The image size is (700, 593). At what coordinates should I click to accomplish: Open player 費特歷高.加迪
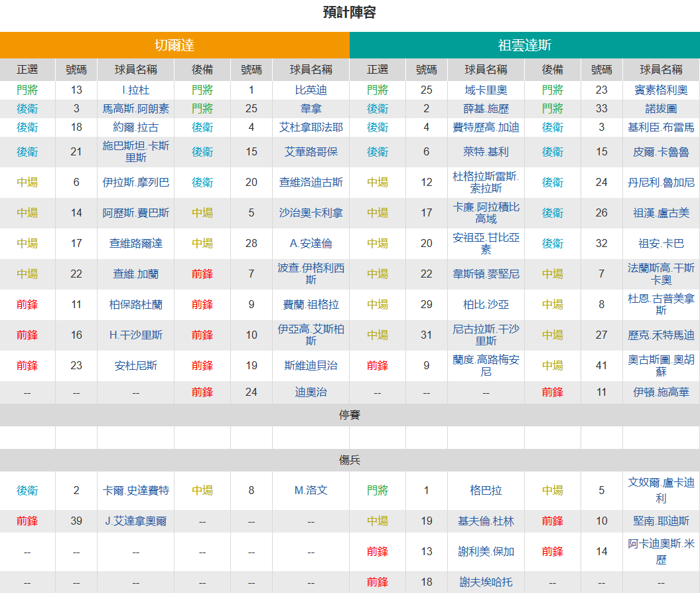click(486, 127)
